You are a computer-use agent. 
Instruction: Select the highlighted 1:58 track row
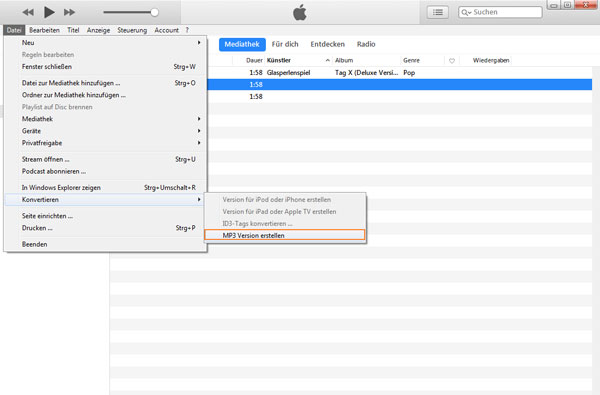pos(399,84)
